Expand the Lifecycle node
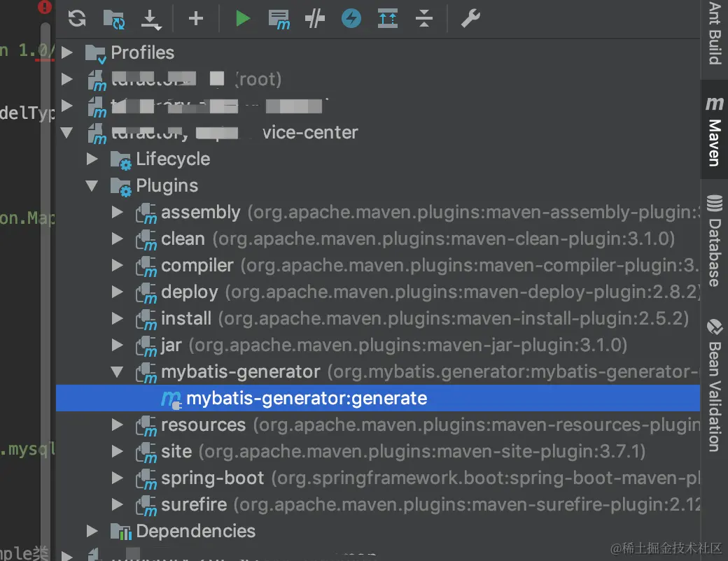 pyautogui.click(x=92, y=159)
